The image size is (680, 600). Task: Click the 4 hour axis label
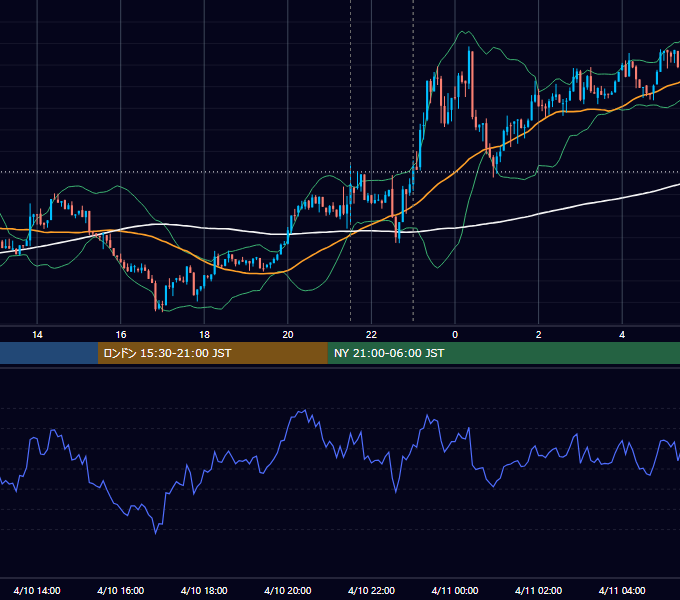point(622,335)
